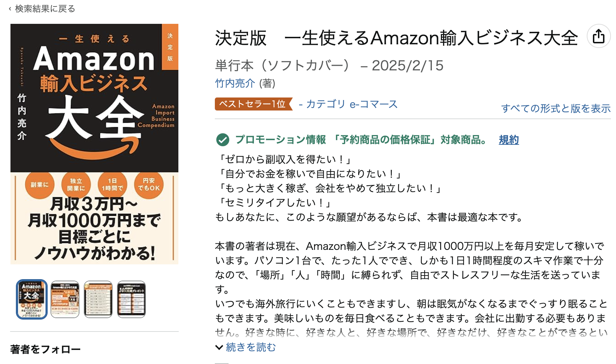Click the orange ベストセラー1位 badge

(x=253, y=104)
